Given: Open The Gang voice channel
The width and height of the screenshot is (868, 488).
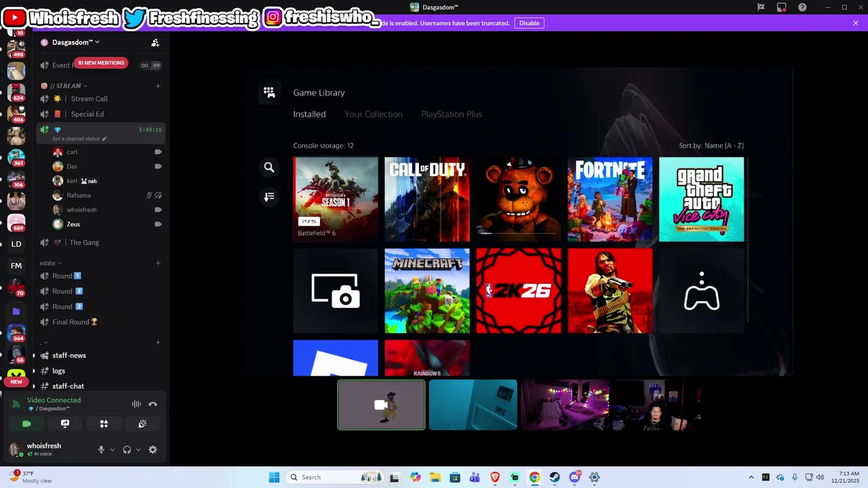Looking at the screenshot, I should (100, 243).
